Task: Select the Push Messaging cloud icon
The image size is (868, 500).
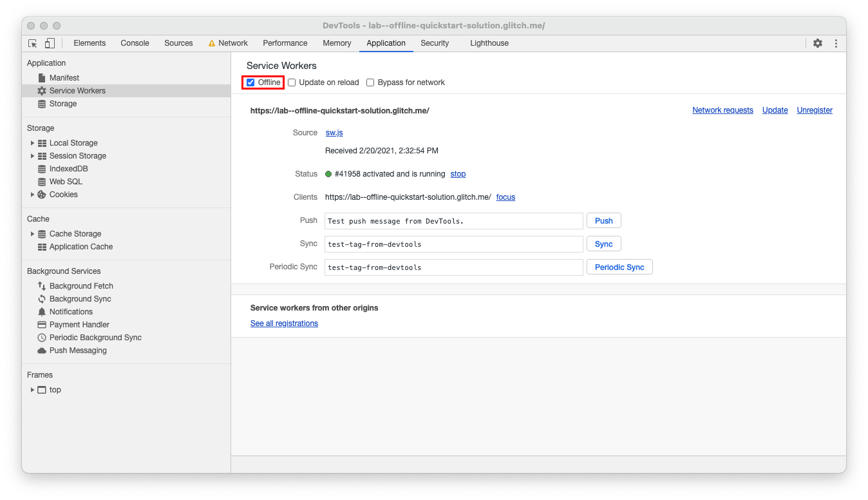Action: coord(42,350)
